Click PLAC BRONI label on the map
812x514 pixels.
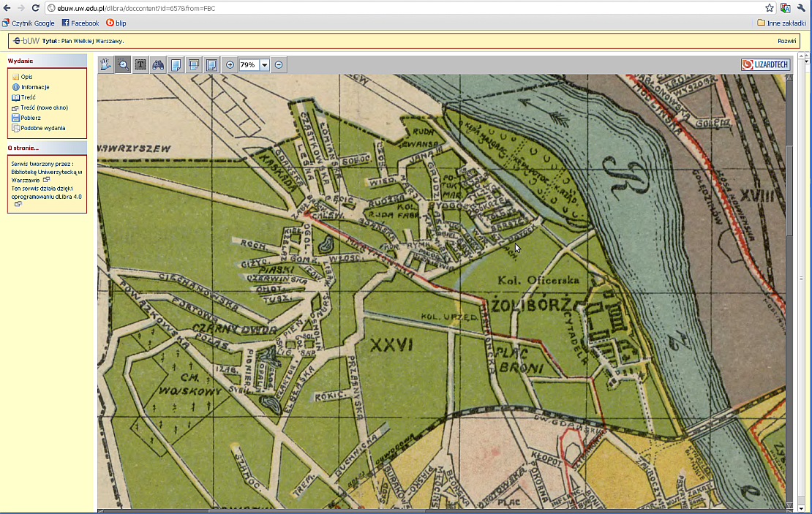click(519, 360)
